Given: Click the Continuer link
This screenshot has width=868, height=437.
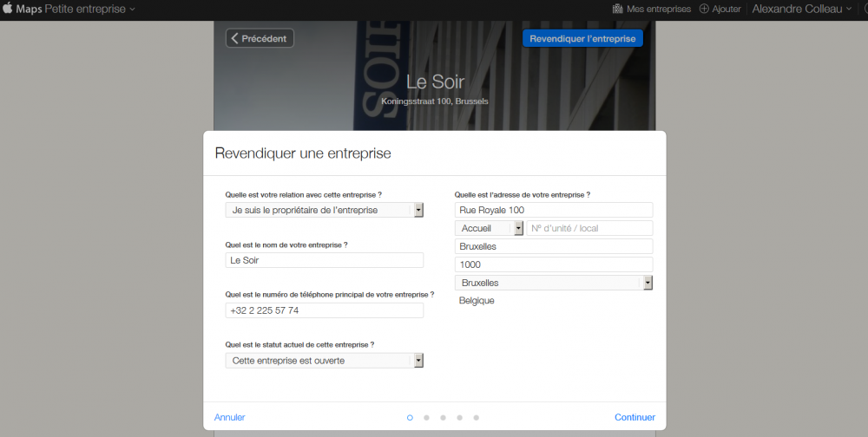Looking at the screenshot, I should coord(635,417).
